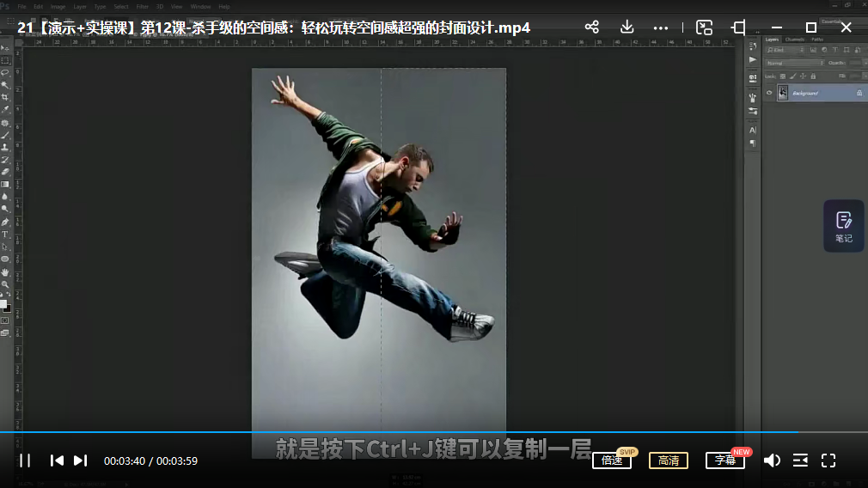Image resolution: width=868 pixels, height=488 pixels.
Task: Toggle pixel layer filter icon
Action: click(x=813, y=50)
